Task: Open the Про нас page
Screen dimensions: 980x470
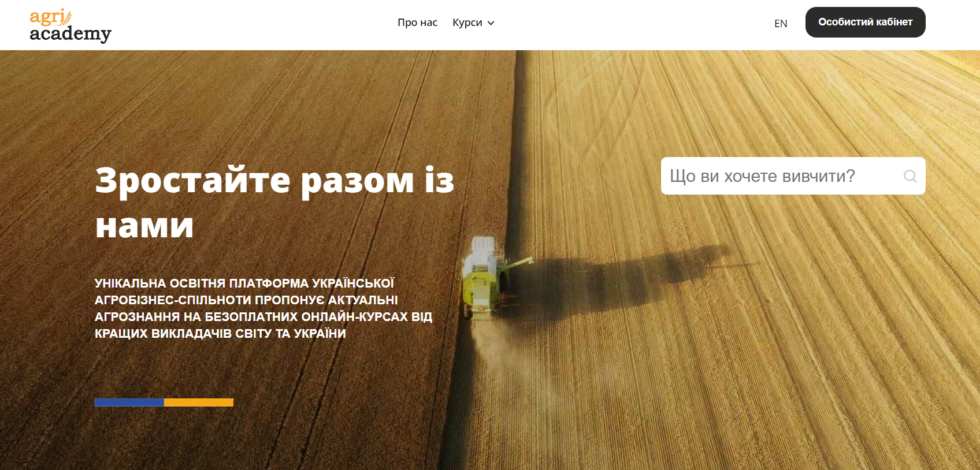Action: [x=417, y=23]
